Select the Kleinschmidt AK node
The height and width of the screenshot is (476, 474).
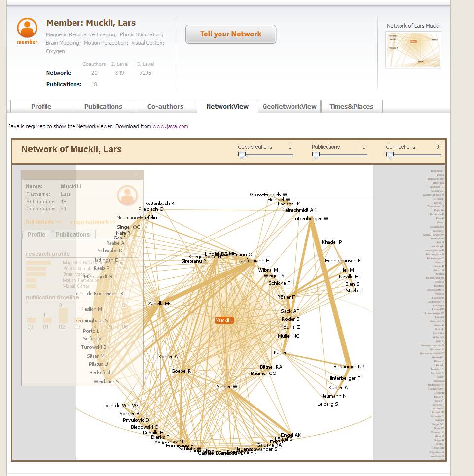[299, 210]
